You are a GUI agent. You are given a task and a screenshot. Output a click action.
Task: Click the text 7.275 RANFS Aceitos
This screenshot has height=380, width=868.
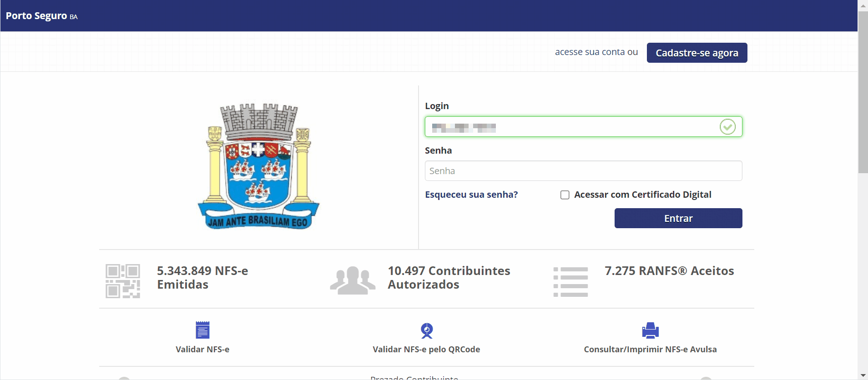669,271
